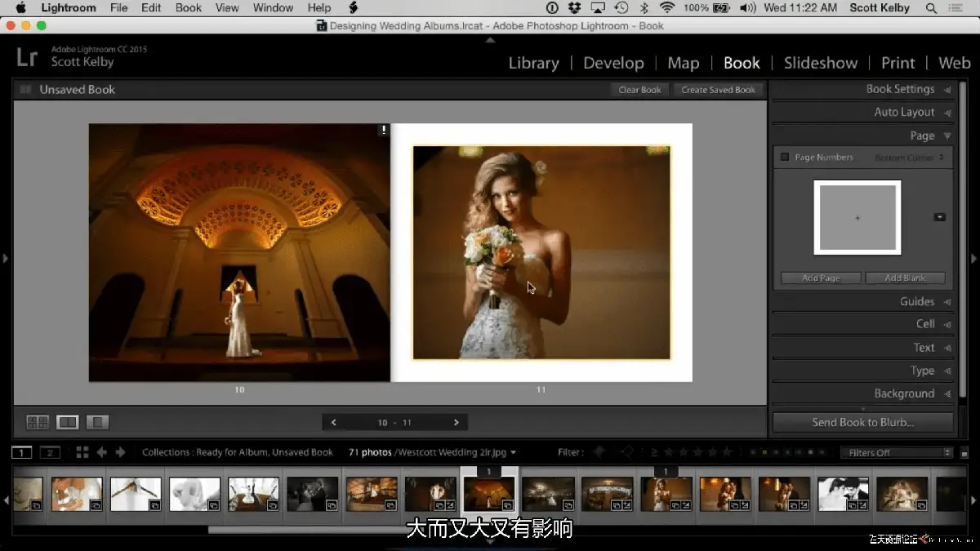
Task: Open the Book menu in menu bar
Action: pos(188,7)
